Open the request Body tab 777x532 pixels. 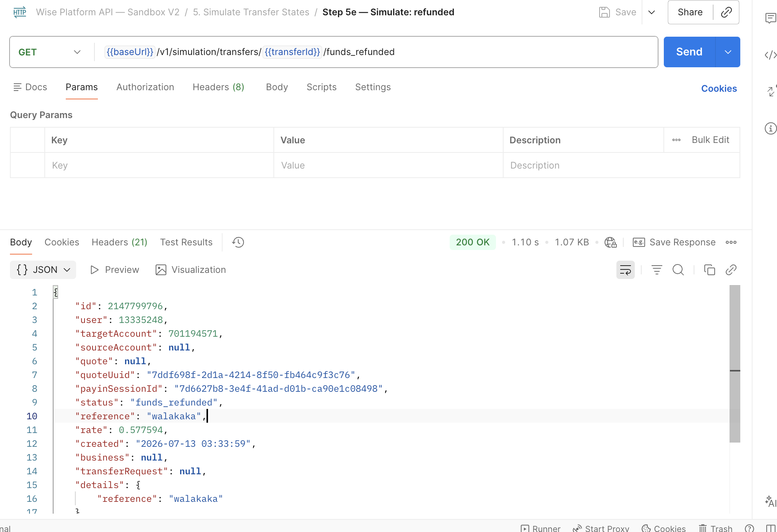tap(277, 87)
